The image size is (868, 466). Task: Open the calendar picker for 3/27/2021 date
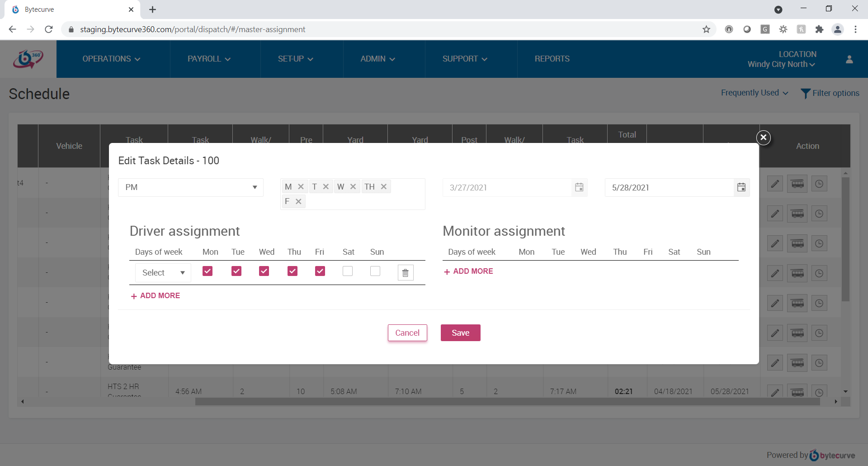tap(579, 187)
